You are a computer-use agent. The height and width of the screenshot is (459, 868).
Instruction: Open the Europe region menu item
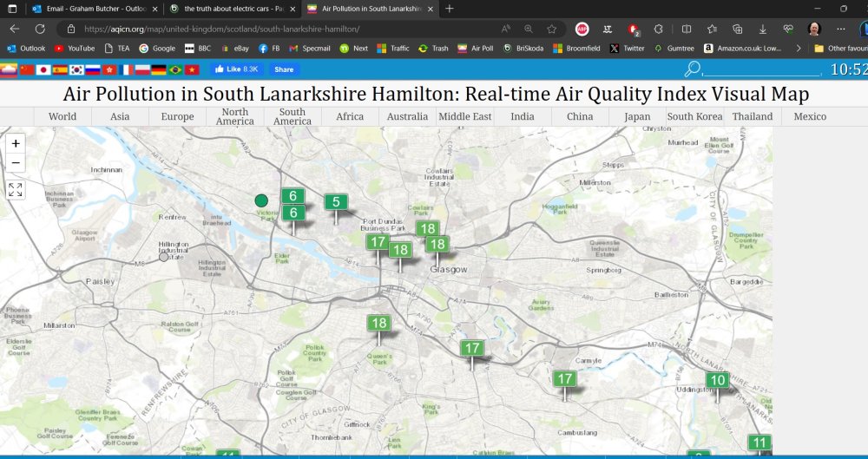177,117
